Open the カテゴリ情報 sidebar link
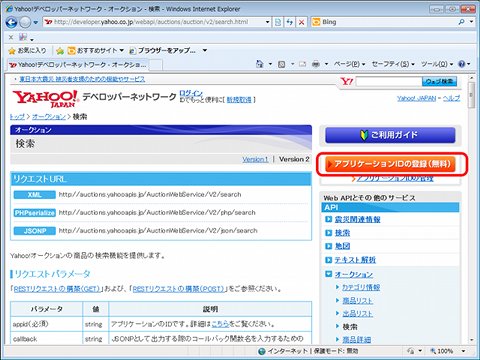The image size is (480, 360). [x=361, y=287]
